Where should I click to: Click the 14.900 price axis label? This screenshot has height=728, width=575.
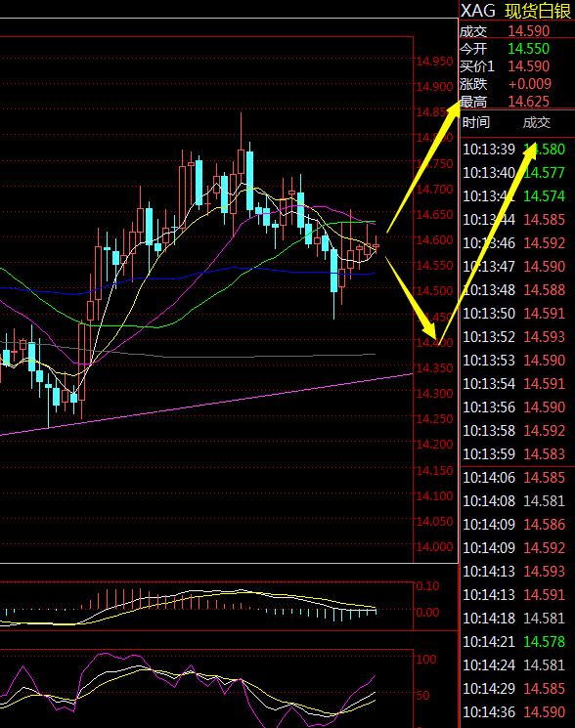click(x=434, y=87)
